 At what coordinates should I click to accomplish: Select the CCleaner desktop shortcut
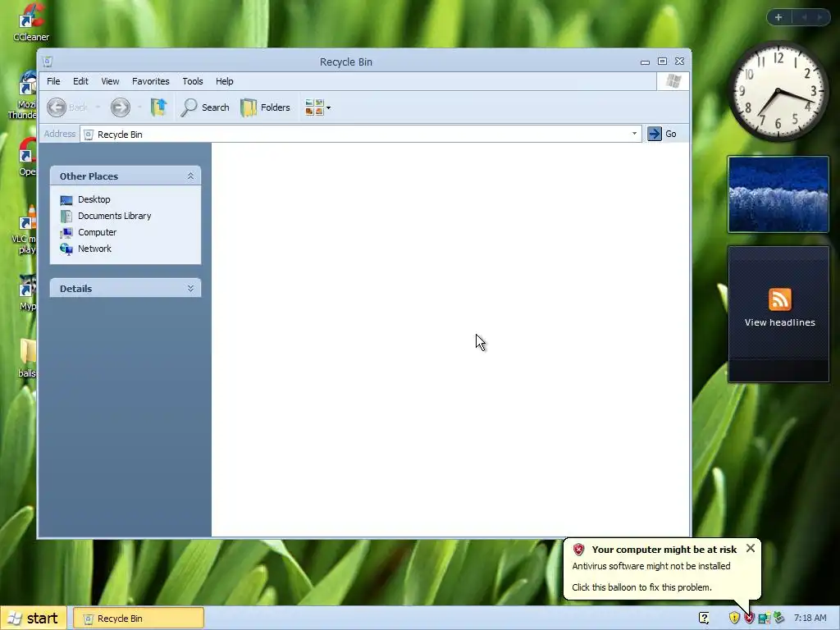31,22
